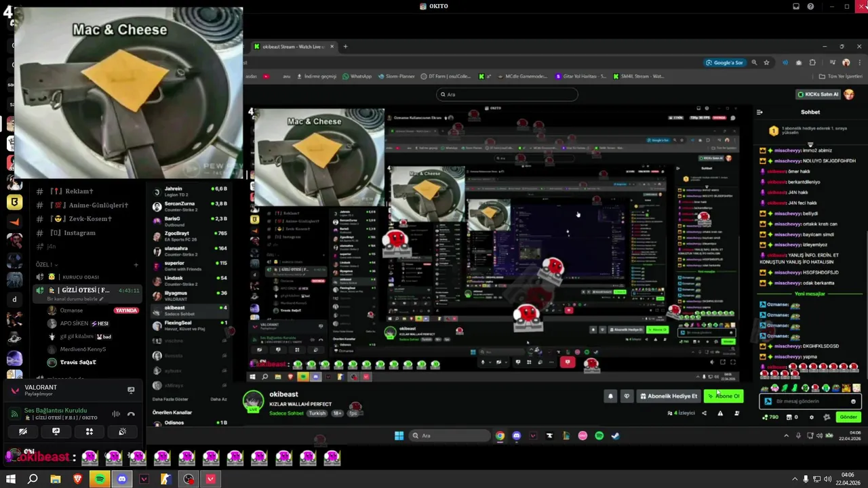Open WhatsApp bookmark
The width and height of the screenshot is (868, 488).
coord(357,77)
